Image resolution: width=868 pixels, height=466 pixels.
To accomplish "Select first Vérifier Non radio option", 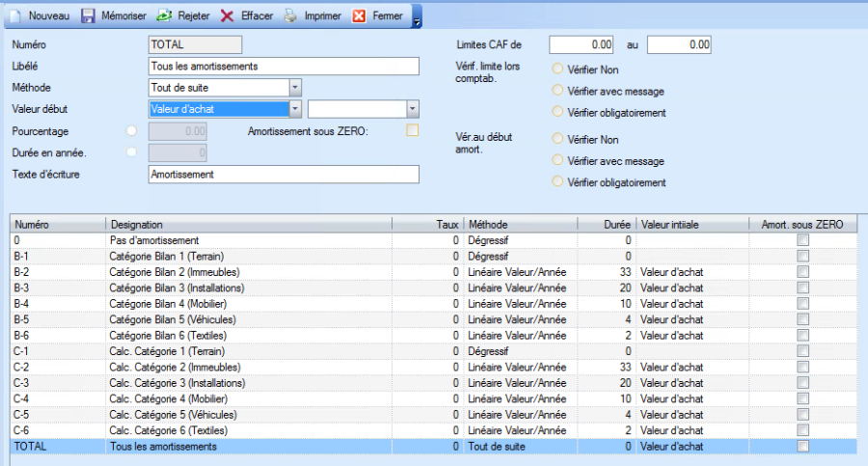I will click(x=556, y=69).
